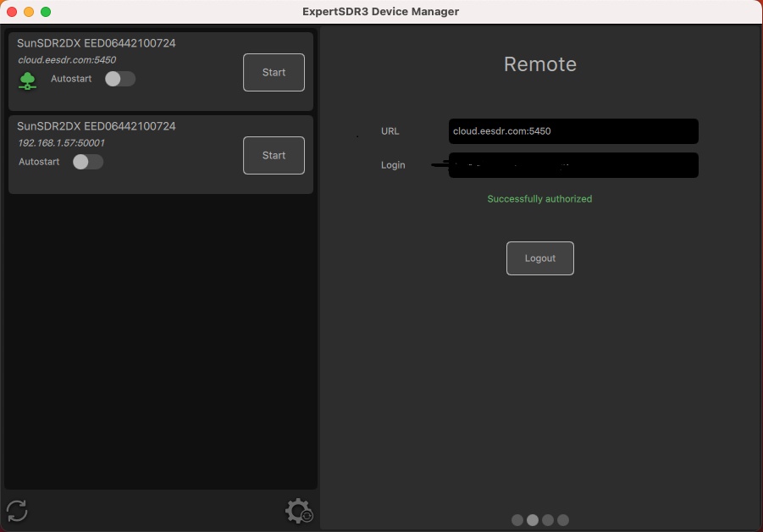
Task: Click the cloud.eesdr.com:5450 address text in list
Action: tap(67, 60)
